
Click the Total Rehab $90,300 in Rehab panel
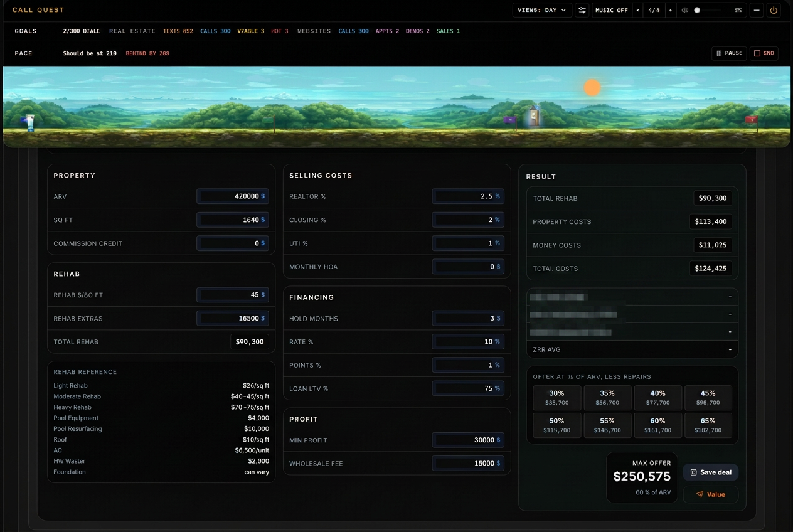[250, 342]
